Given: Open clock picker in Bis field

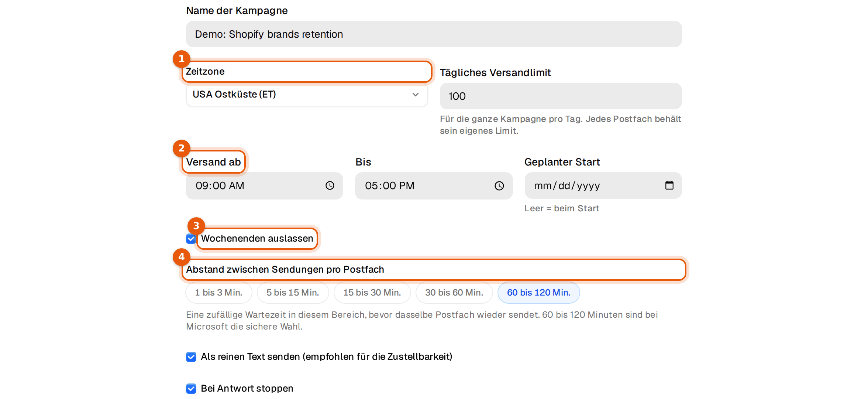Looking at the screenshot, I should pyautogui.click(x=499, y=185).
